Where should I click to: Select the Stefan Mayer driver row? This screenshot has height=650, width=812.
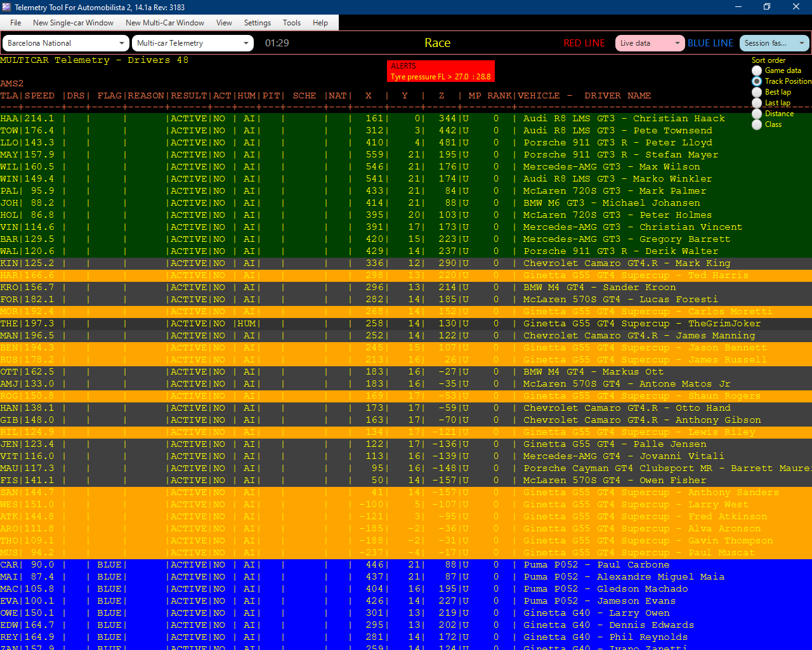point(406,155)
